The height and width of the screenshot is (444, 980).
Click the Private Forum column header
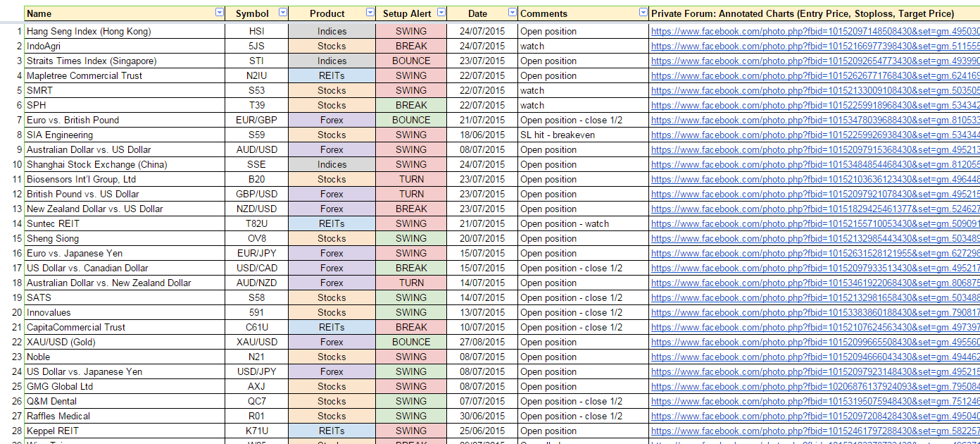(803, 13)
